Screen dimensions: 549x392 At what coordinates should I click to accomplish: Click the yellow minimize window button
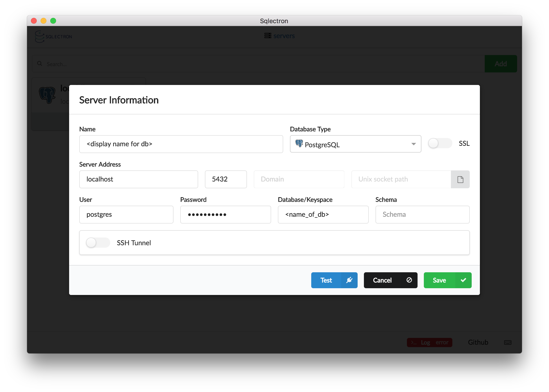[x=43, y=21]
